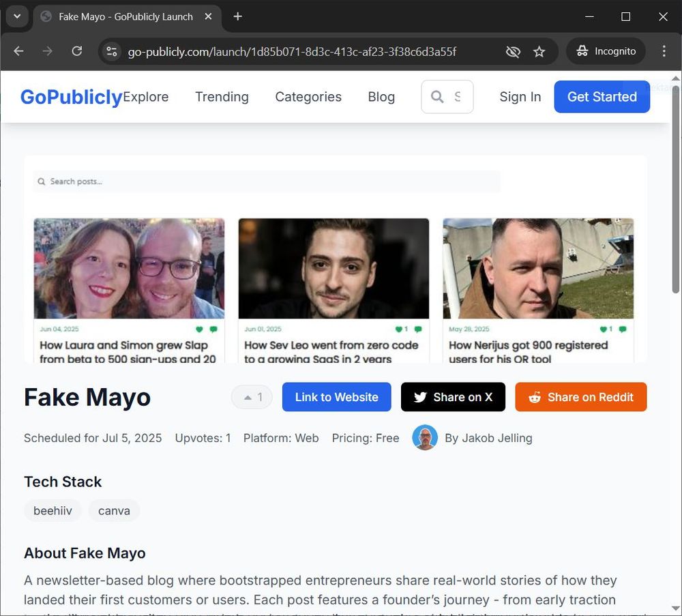The width and height of the screenshot is (682, 616).
Task: Click the Share on X button
Action: pos(453,397)
